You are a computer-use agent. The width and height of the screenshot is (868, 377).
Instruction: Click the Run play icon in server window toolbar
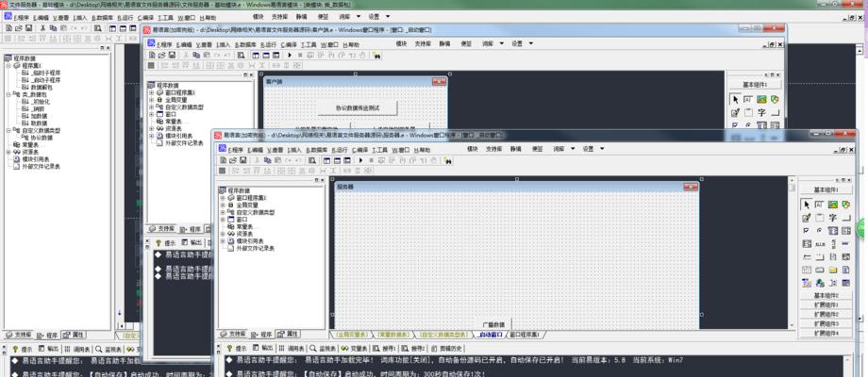click(360, 160)
